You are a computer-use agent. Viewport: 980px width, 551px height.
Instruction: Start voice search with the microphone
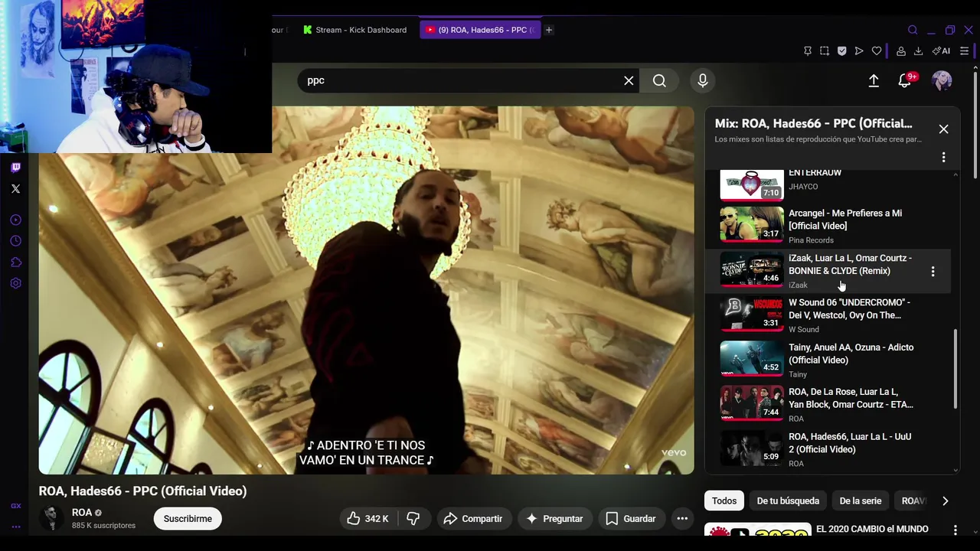[x=703, y=80]
